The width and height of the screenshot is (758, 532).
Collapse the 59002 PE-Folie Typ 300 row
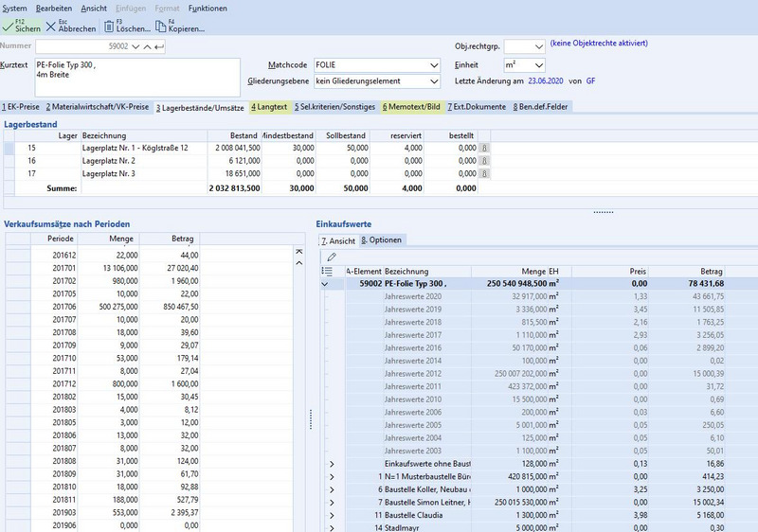[x=327, y=283]
